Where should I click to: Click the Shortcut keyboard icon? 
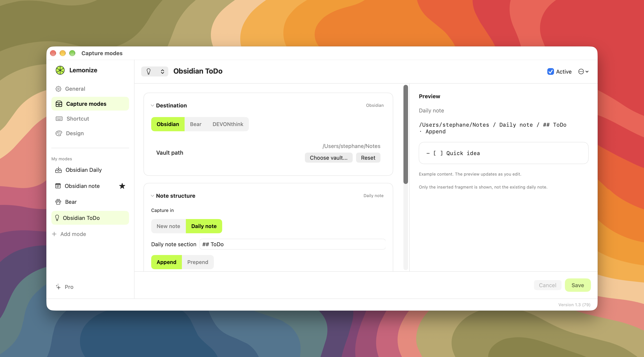59,119
